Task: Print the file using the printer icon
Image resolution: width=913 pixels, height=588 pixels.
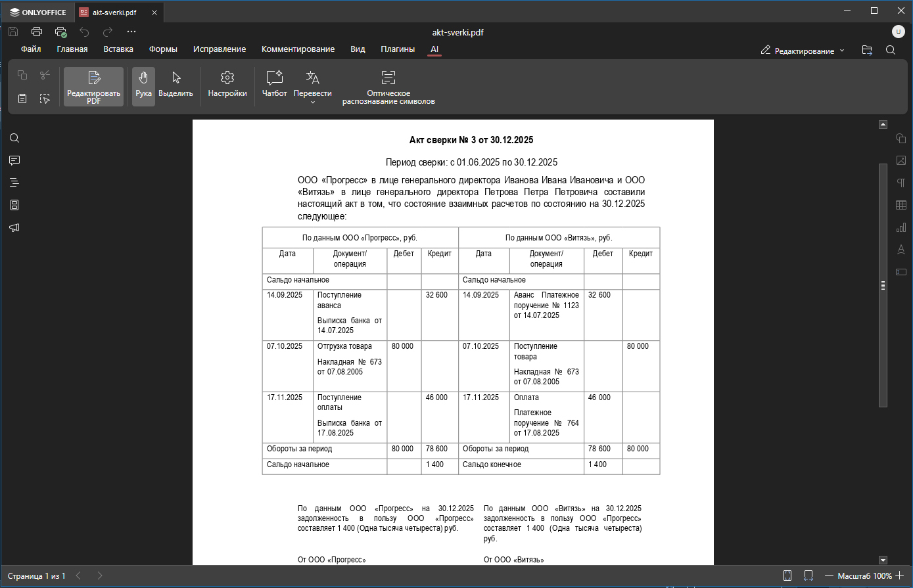Action: click(x=37, y=32)
